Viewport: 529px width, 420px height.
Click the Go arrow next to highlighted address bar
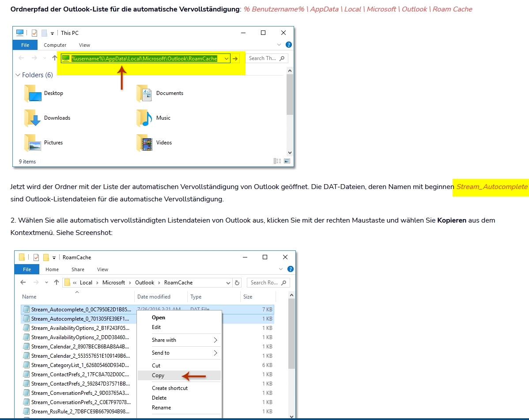click(236, 59)
